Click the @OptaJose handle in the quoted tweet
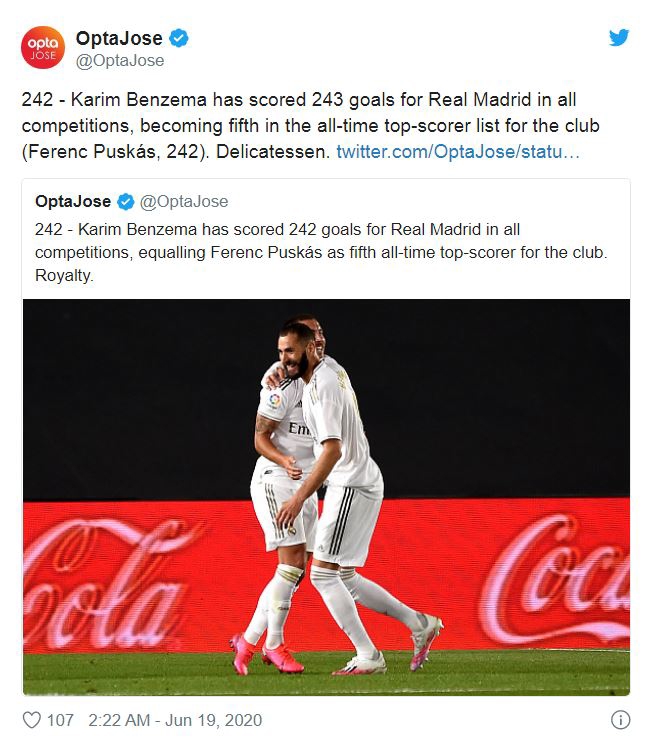This screenshot has width=649, height=740. (x=184, y=202)
